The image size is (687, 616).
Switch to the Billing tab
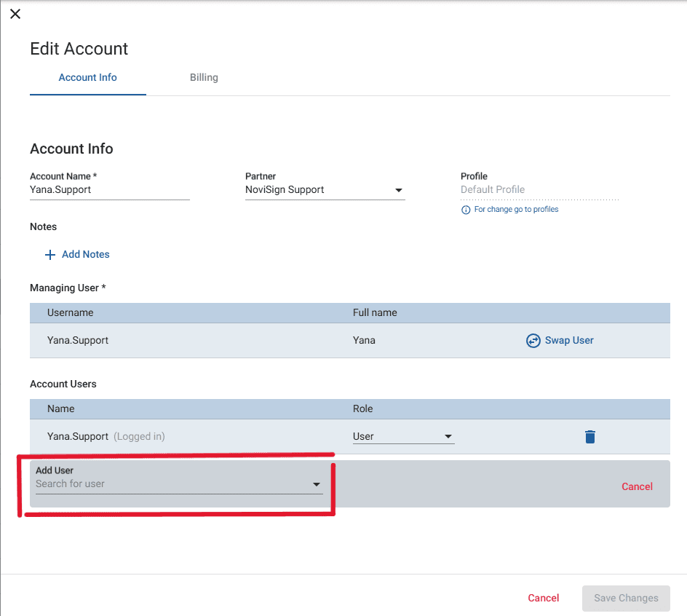pos(204,77)
